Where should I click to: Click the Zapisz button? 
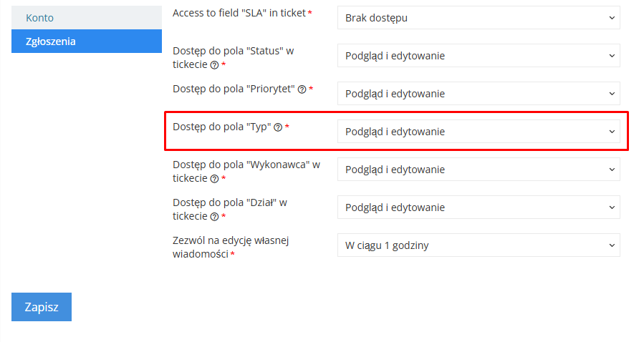pyautogui.click(x=42, y=307)
